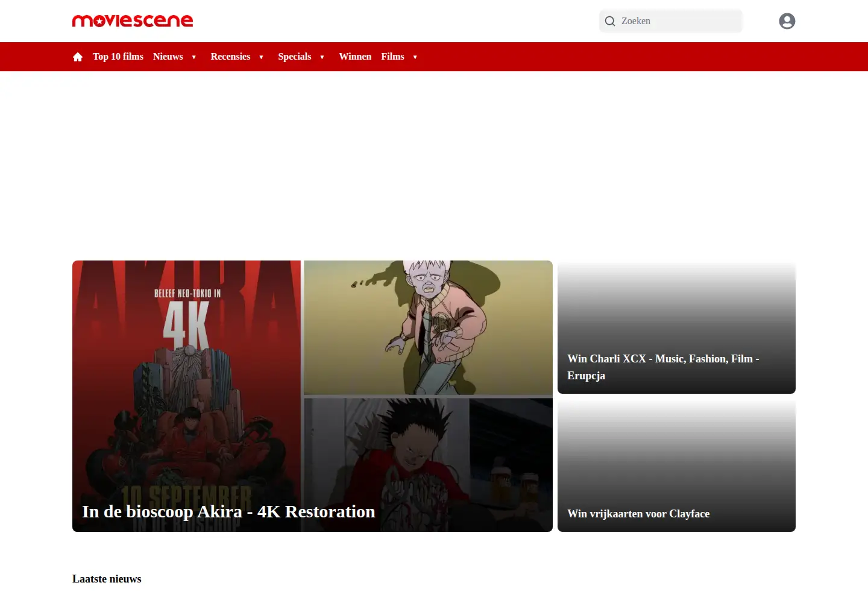
Task: Go to the Winnen page
Action: click(x=355, y=57)
